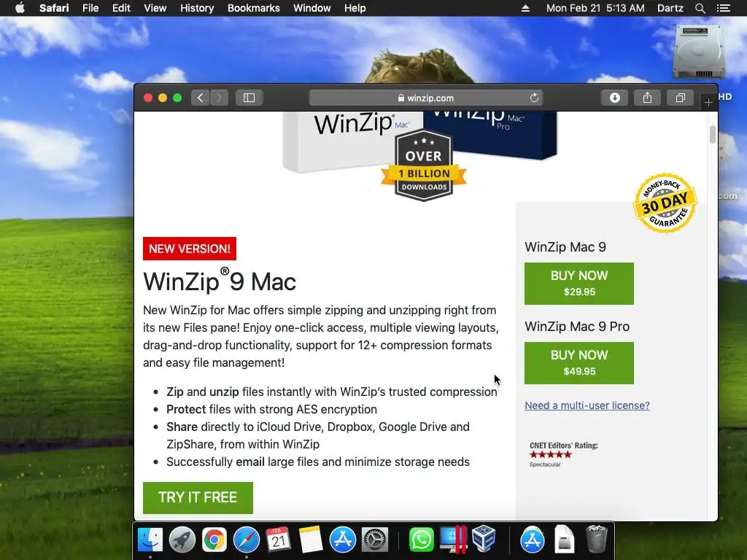Click the TRY IT FREE button
Viewport: 747px width, 560px height.
coord(198,497)
